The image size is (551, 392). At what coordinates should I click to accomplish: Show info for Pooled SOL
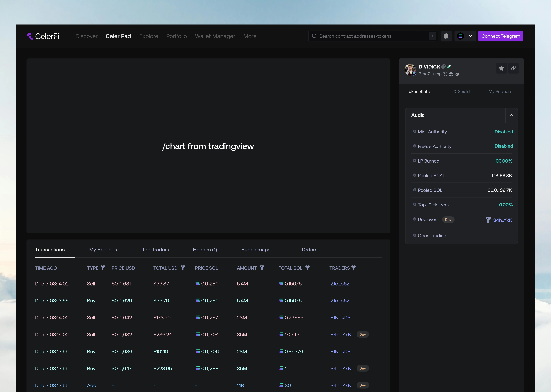(x=414, y=190)
